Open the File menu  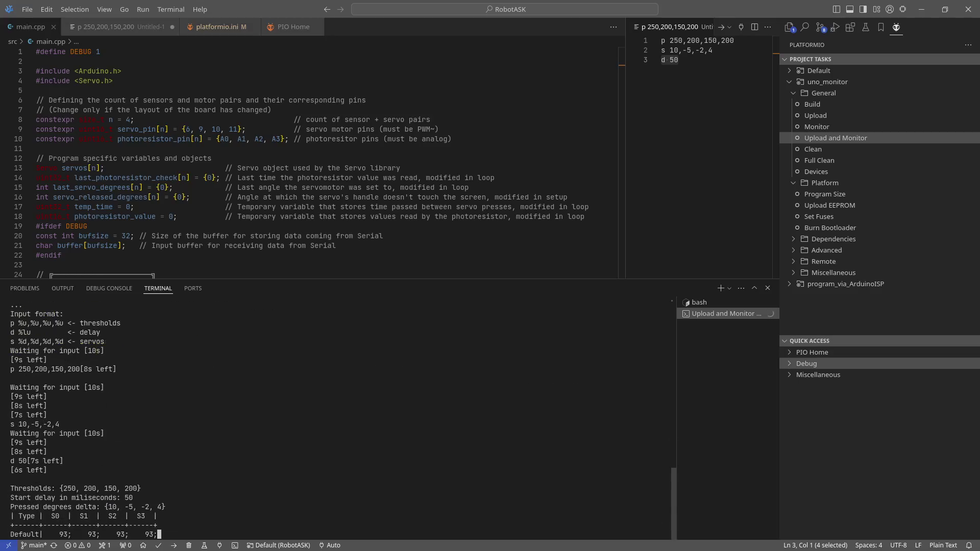pos(27,9)
